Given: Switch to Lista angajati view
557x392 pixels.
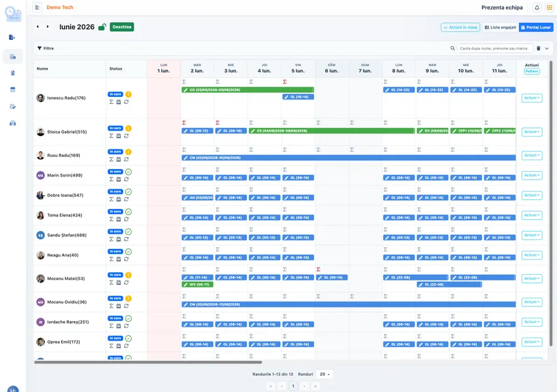Looking at the screenshot, I should (x=501, y=27).
